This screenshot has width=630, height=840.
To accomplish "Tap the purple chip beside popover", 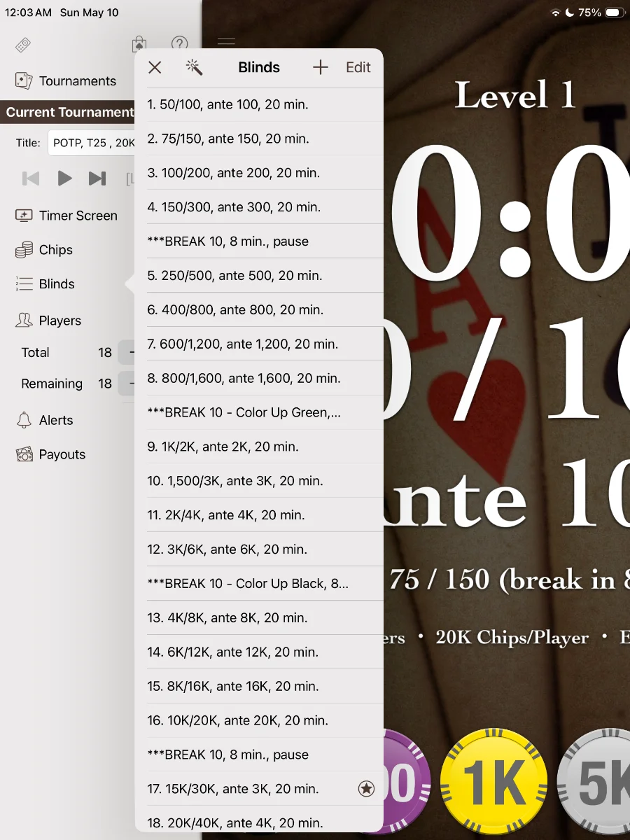I will click(x=406, y=782).
